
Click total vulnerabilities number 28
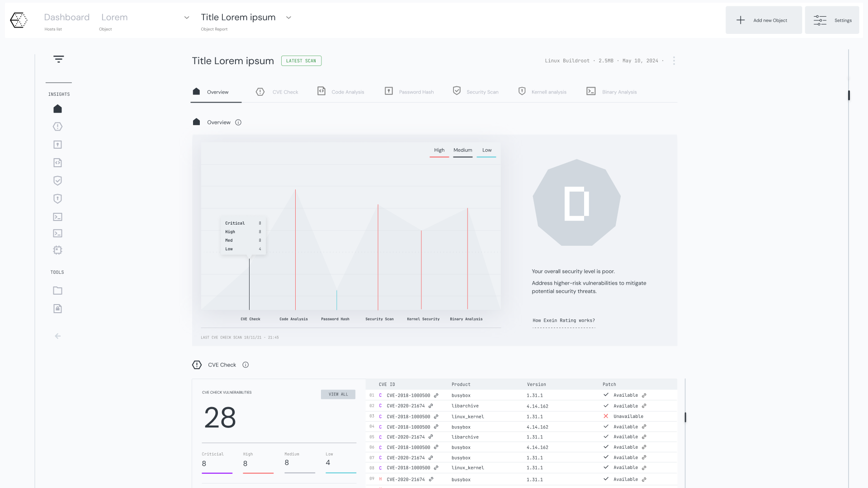pyautogui.click(x=220, y=418)
